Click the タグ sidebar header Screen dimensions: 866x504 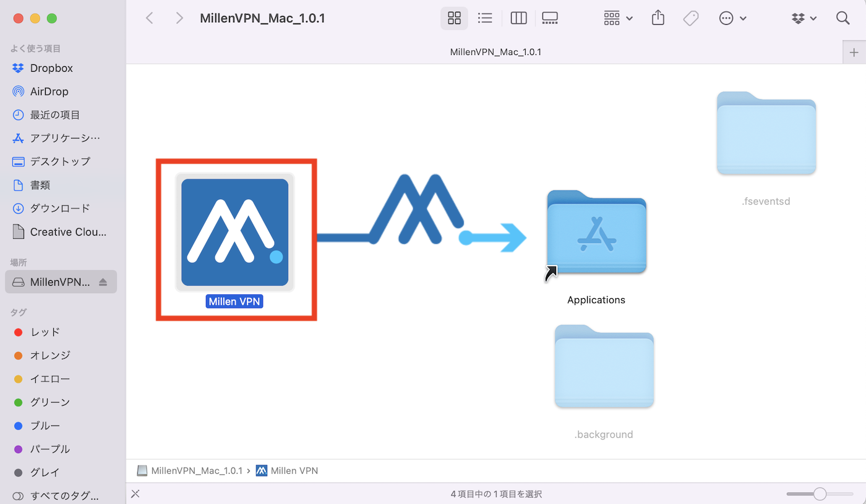click(x=19, y=312)
